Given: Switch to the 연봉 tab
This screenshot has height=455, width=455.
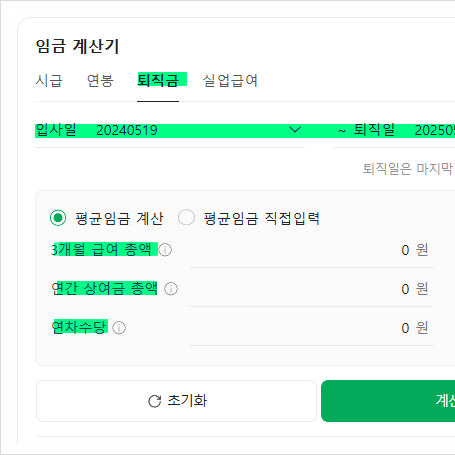Looking at the screenshot, I should point(100,81).
